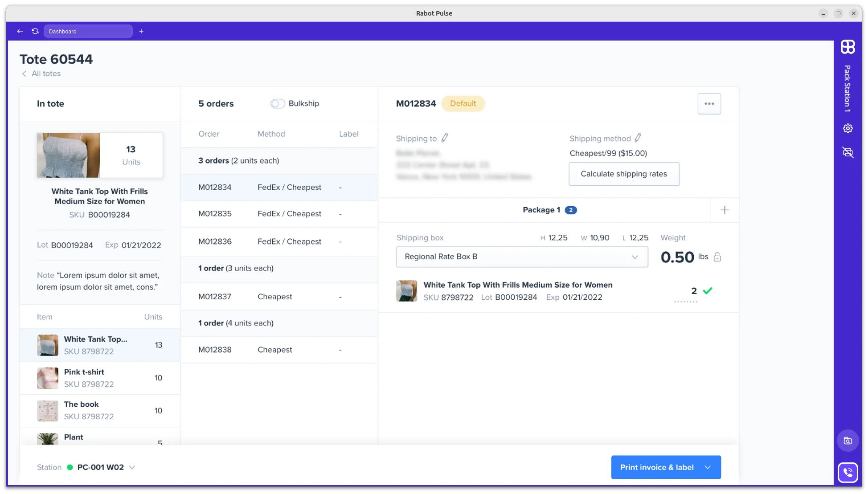
Task: Start a call with the phone icon
Action: tap(848, 472)
